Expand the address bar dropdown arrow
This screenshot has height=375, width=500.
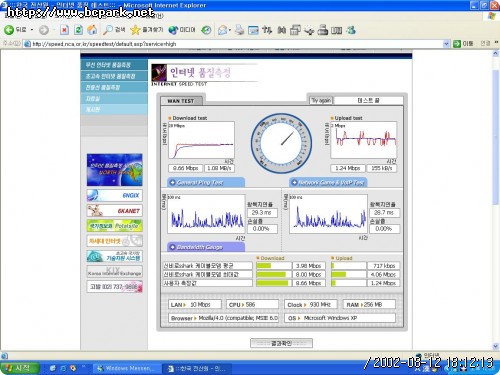click(446, 44)
